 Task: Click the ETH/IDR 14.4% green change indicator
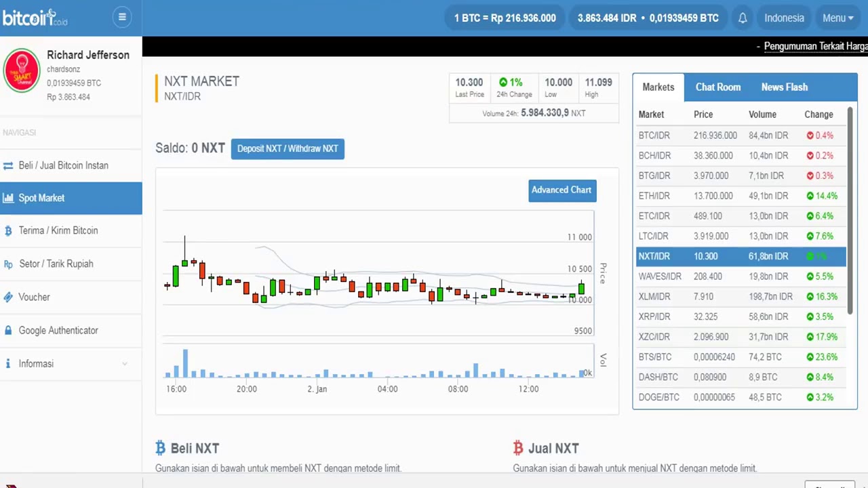point(822,196)
